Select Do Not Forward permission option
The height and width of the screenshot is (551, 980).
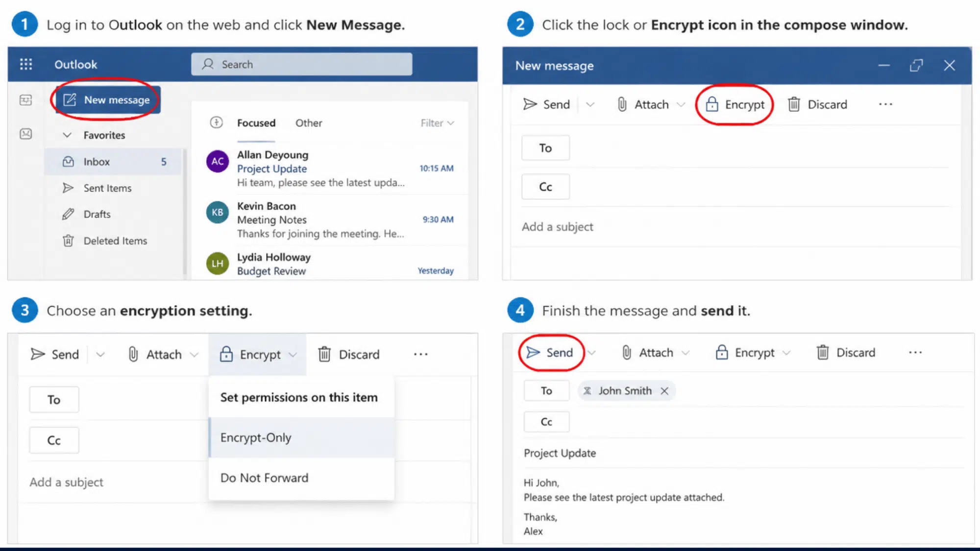pyautogui.click(x=301, y=478)
